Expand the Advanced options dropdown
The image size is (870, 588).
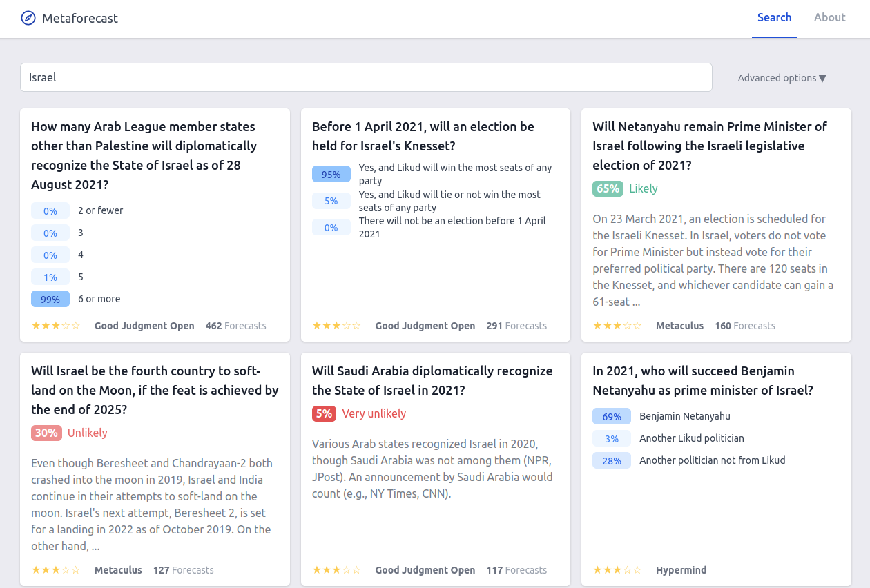click(x=782, y=78)
